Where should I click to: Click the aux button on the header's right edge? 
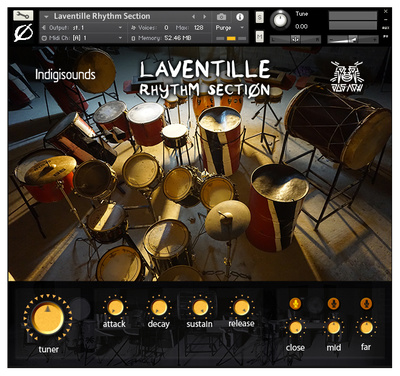click(386, 28)
